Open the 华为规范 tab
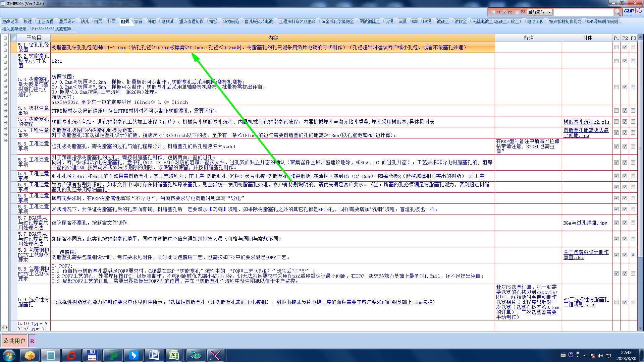 tap(231, 21)
